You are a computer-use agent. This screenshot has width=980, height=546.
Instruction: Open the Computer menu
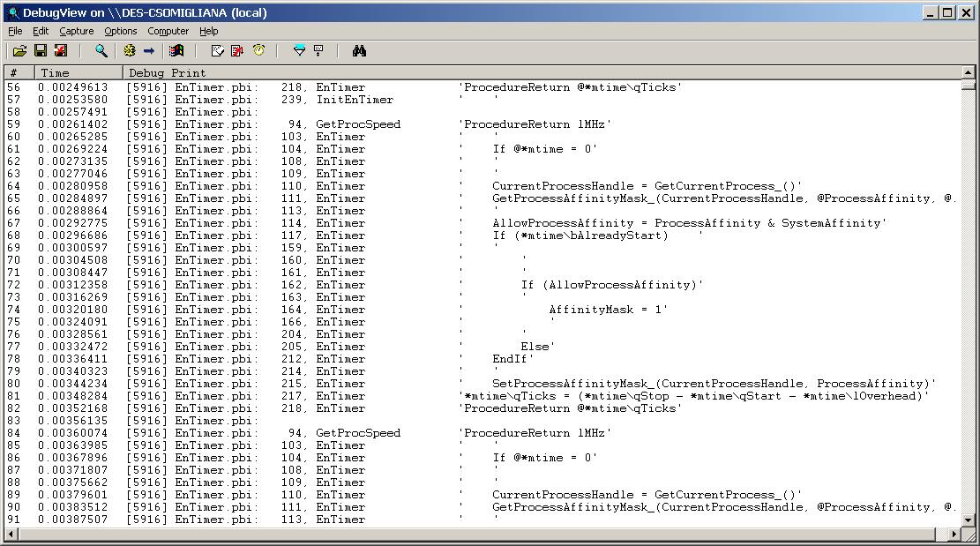[x=168, y=31]
